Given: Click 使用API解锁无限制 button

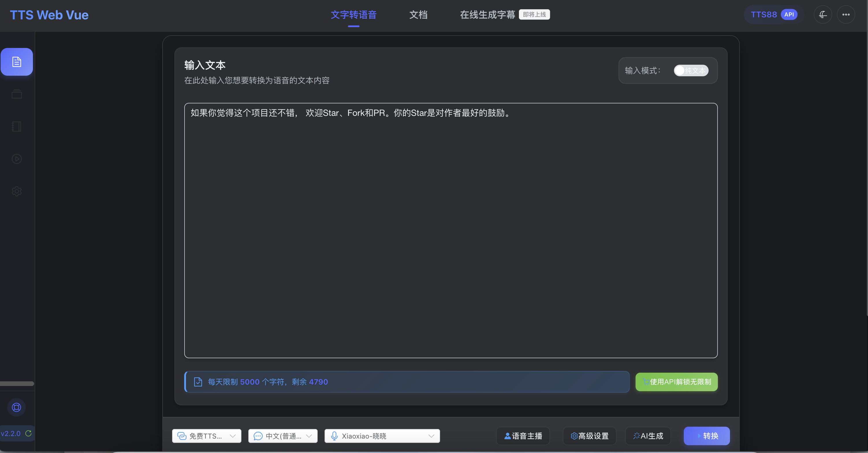Looking at the screenshot, I should point(676,382).
